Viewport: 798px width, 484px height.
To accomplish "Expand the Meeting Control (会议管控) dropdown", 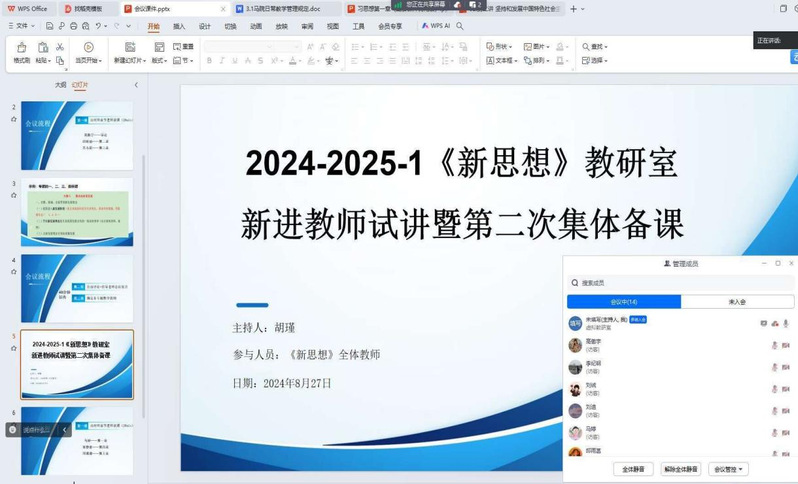I will pos(728,468).
